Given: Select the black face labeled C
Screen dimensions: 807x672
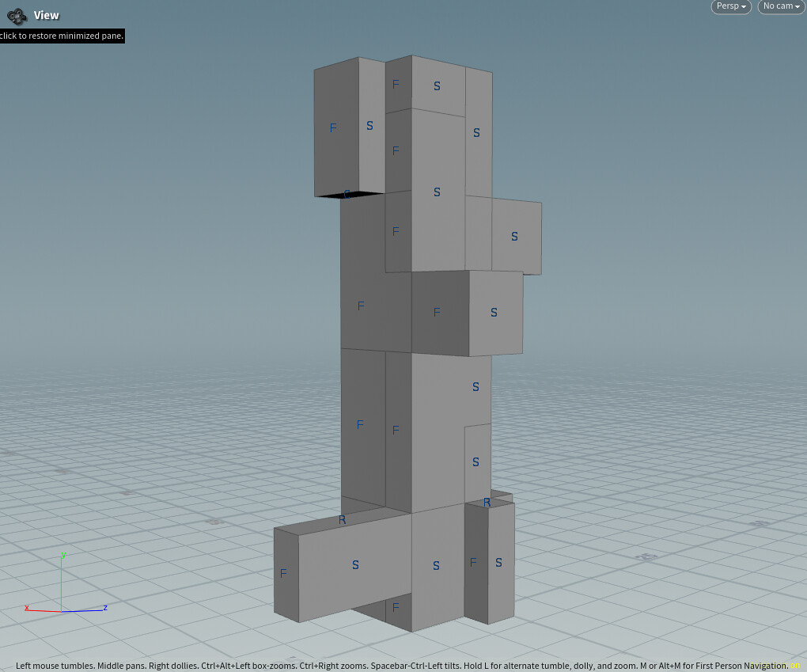Looking at the screenshot, I should coord(348,194).
